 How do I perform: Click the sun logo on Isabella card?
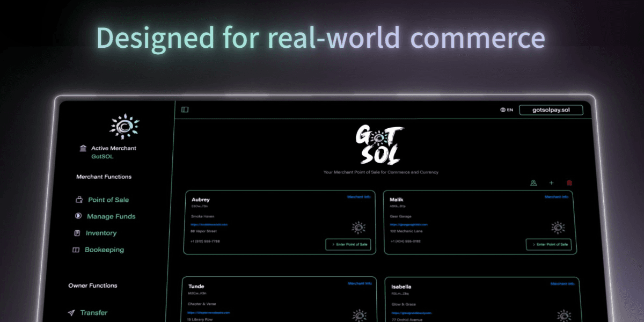(563, 315)
